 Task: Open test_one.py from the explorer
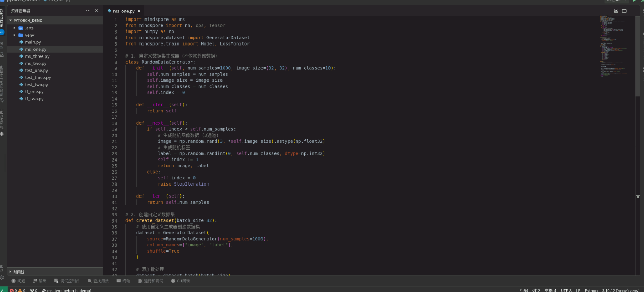[36, 71]
